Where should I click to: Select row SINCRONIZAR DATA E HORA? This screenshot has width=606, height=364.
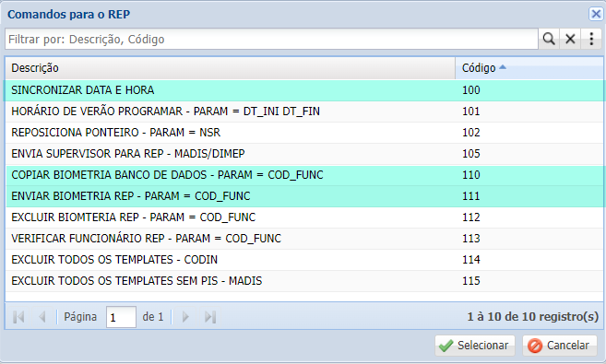[x=304, y=90]
